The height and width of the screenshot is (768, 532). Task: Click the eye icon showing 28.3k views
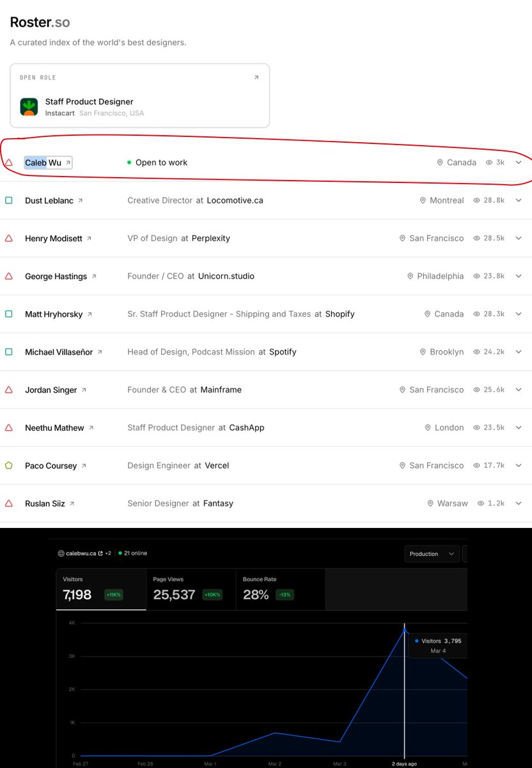[x=476, y=314]
